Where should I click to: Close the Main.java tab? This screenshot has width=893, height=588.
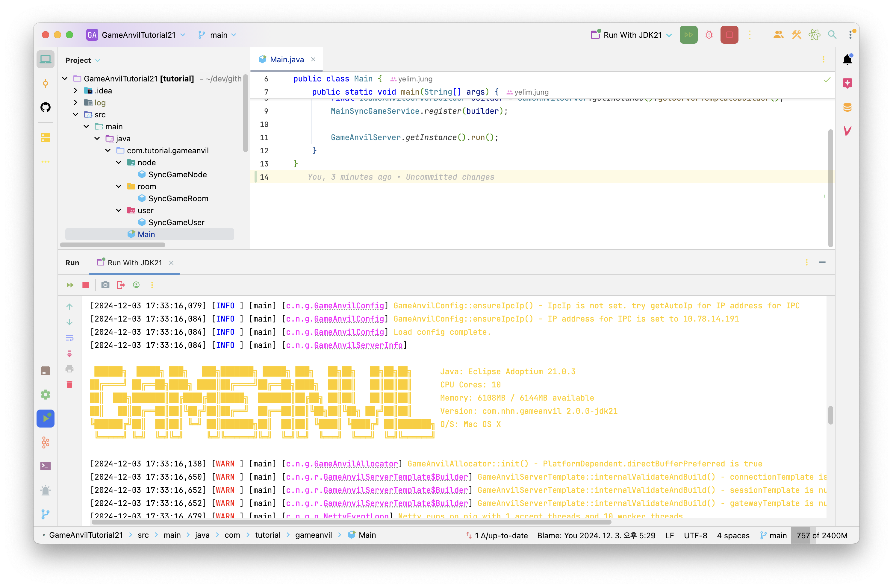coord(313,59)
